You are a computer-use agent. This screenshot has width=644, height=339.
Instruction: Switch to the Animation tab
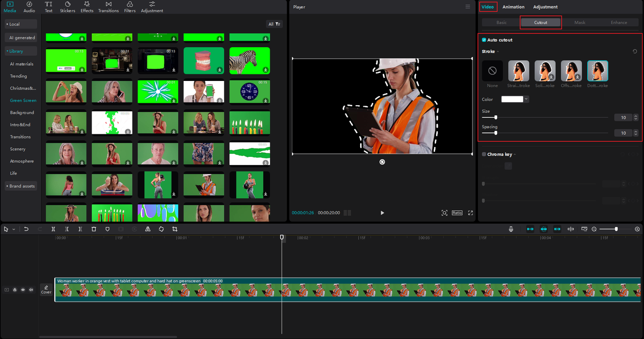(x=513, y=7)
